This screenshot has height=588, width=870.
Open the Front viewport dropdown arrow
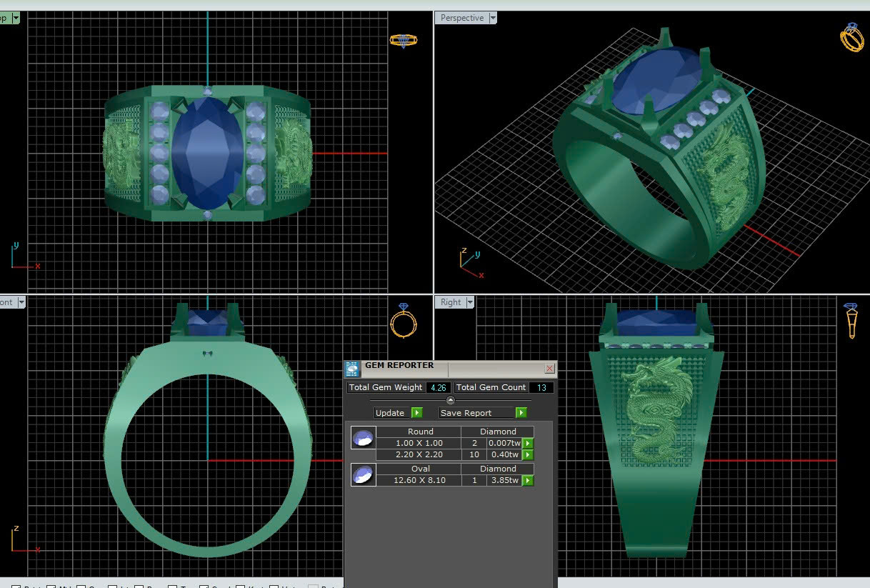(x=21, y=302)
